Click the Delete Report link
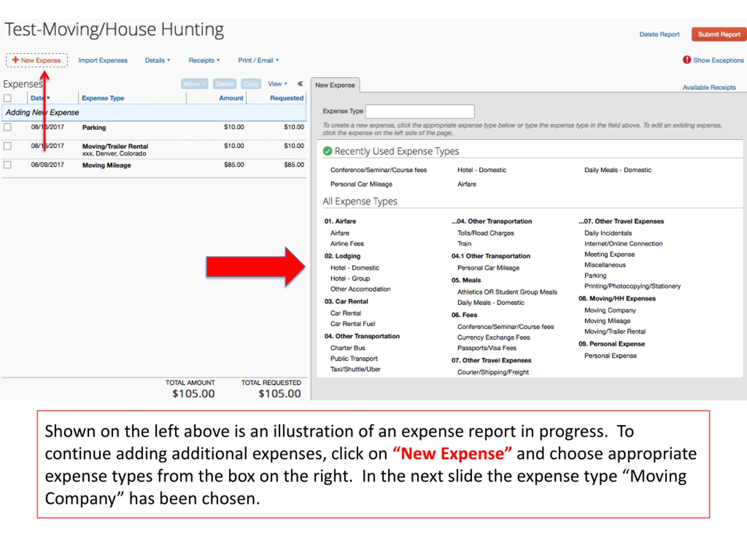The width and height of the screenshot is (747, 560). [659, 34]
